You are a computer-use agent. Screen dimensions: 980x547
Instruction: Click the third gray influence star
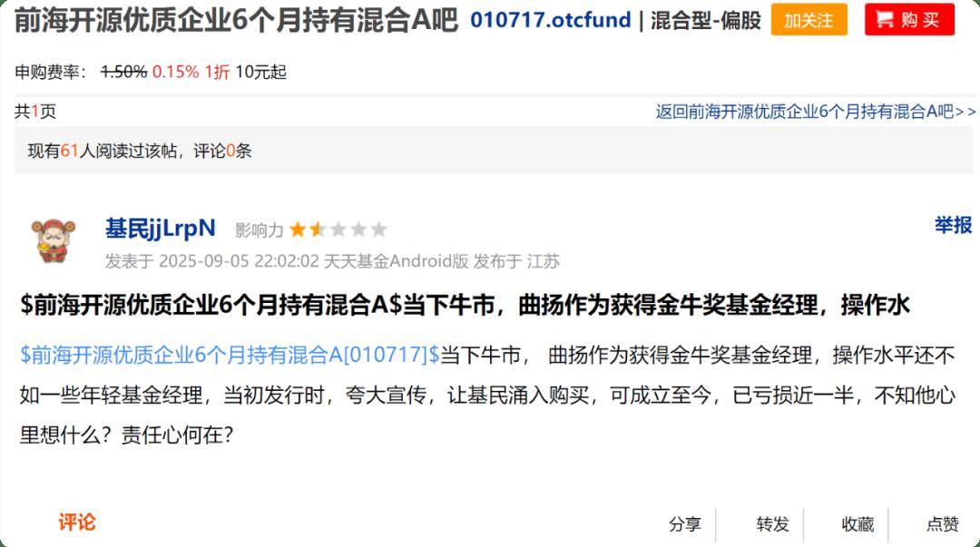(x=338, y=230)
